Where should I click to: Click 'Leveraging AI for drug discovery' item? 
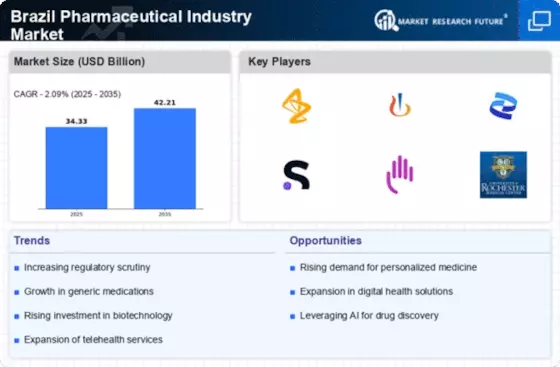coord(369,316)
